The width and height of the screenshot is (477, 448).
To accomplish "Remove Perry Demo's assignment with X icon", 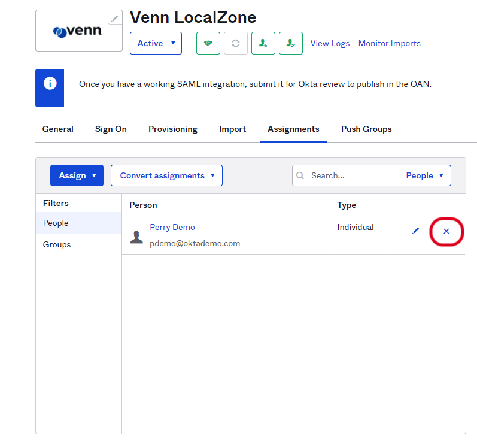I will click(x=446, y=231).
